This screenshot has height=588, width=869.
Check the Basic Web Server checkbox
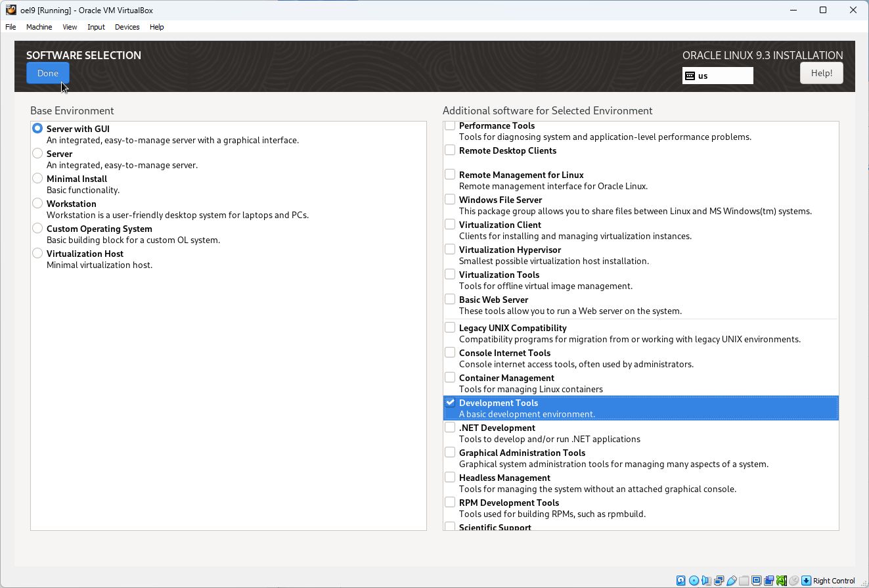click(450, 299)
